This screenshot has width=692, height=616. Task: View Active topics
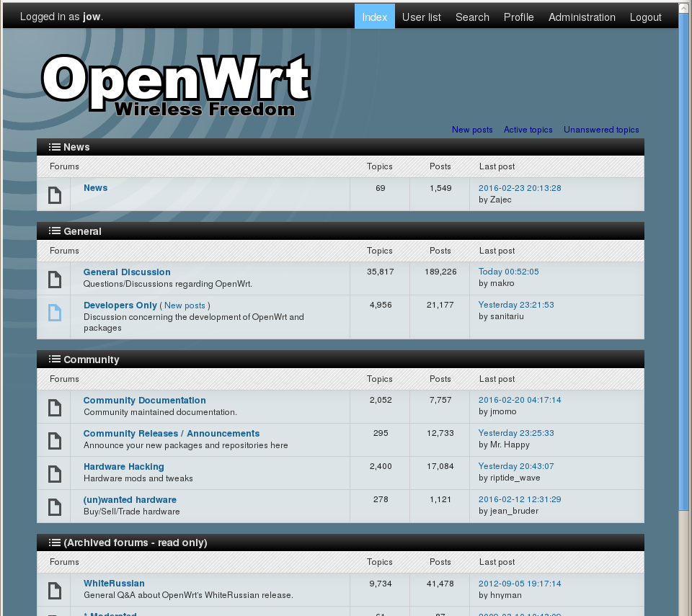pyautogui.click(x=528, y=130)
